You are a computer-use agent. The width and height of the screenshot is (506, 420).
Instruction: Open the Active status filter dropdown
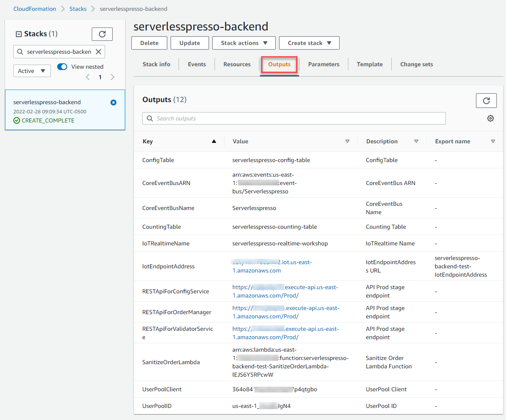[32, 71]
